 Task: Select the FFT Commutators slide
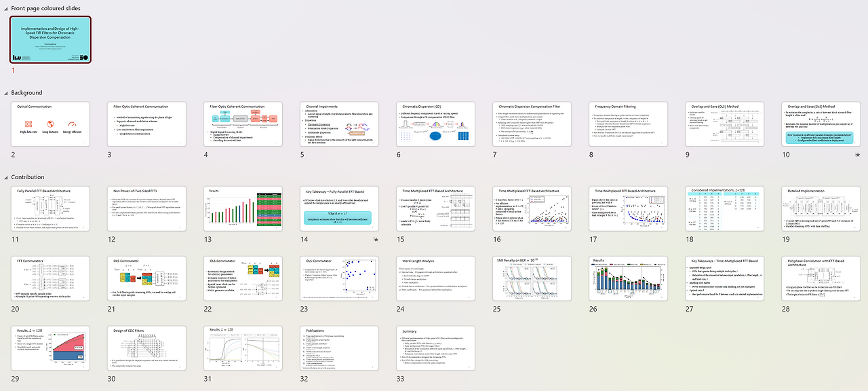point(51,278)
